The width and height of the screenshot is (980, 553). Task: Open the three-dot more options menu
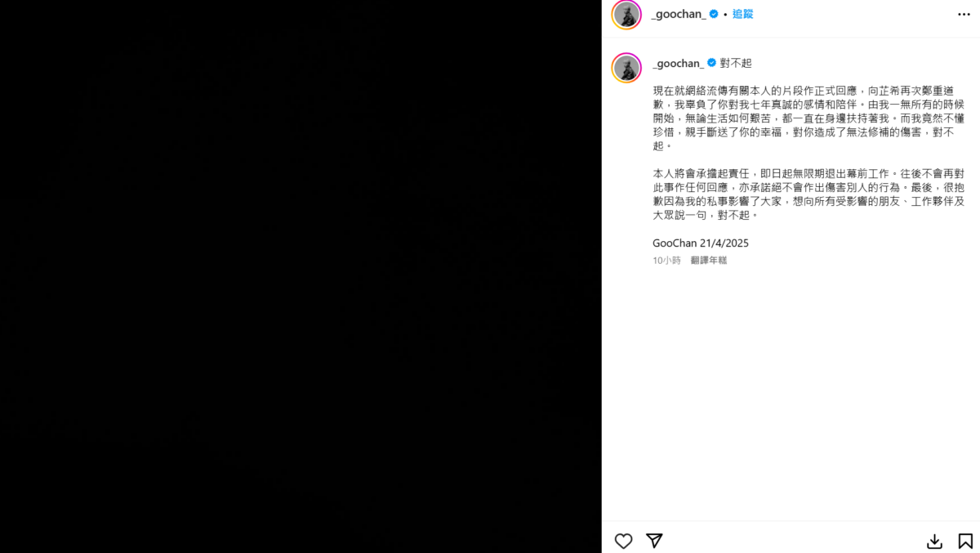(x=964, y=15)
